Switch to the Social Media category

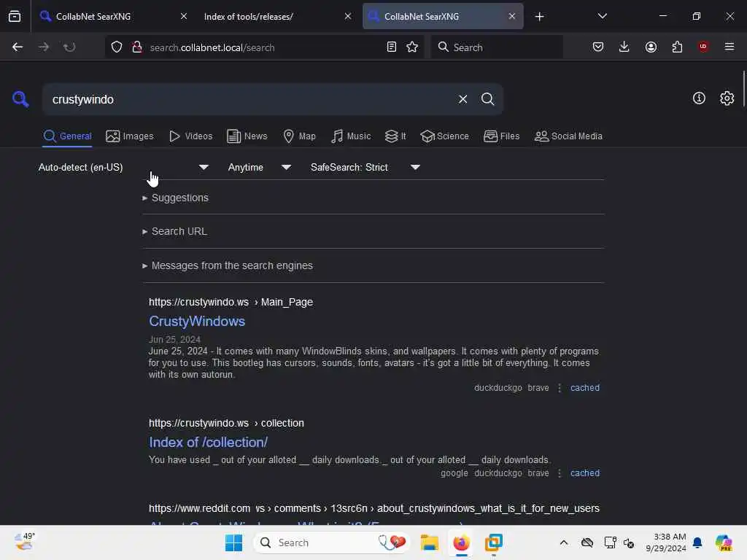pos(568,136)
